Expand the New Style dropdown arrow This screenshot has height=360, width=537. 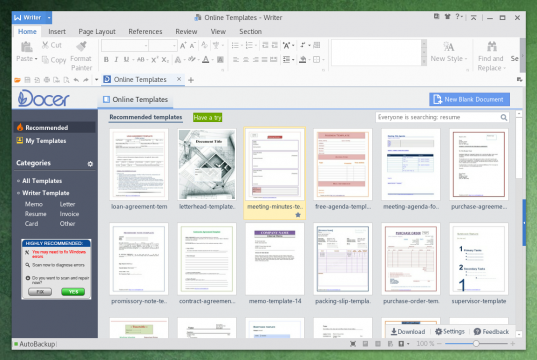click(x=466, y=59)
